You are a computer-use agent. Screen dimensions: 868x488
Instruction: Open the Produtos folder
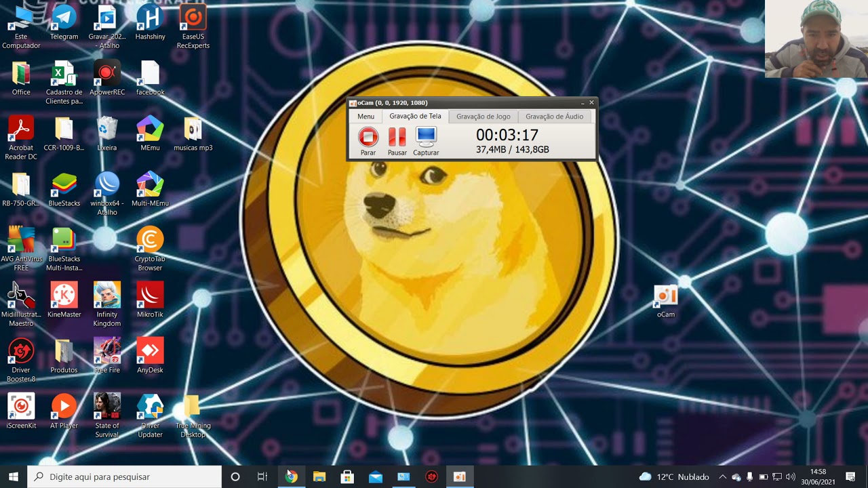[64, 357]
